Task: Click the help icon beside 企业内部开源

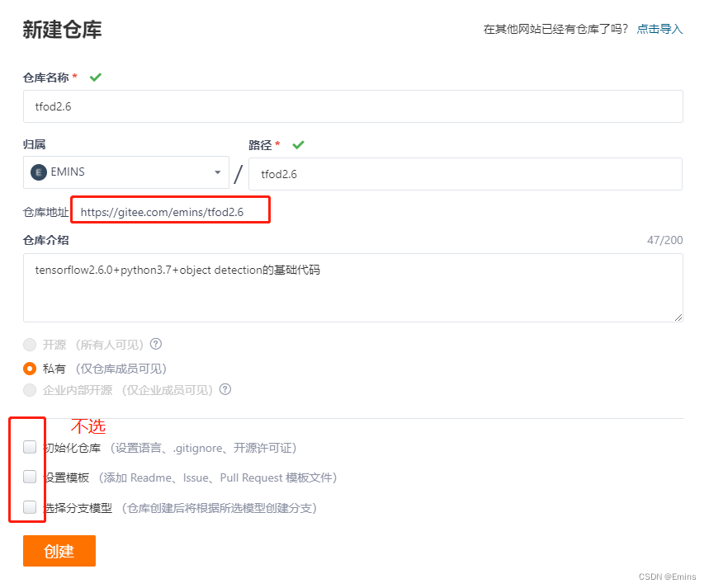Action: 225,389
